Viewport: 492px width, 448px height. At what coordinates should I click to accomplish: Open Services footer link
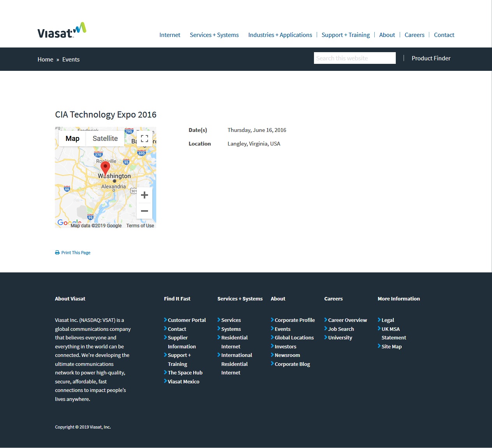pos(231,320)
